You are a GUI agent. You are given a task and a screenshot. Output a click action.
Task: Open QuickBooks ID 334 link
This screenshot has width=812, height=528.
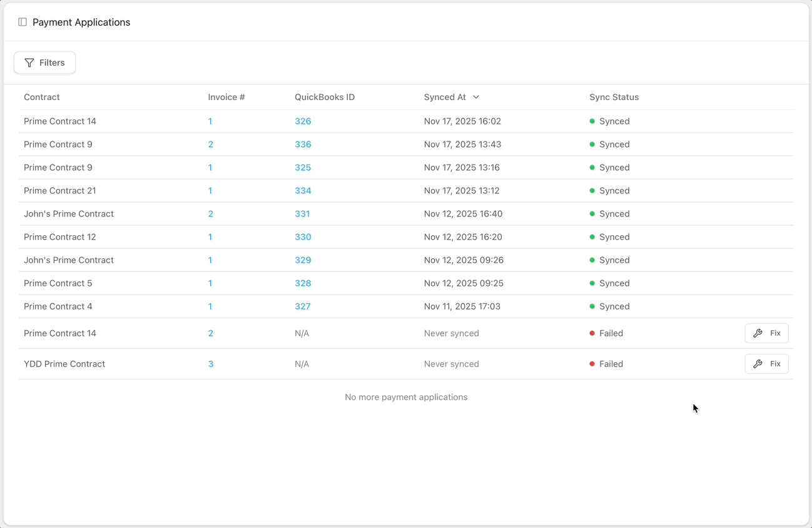click(x=303, y=191)
